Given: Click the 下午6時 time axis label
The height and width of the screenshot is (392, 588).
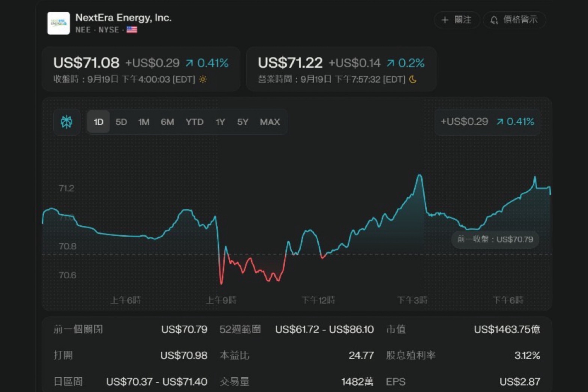Looking at the screenshot, I should pos(508,300).
